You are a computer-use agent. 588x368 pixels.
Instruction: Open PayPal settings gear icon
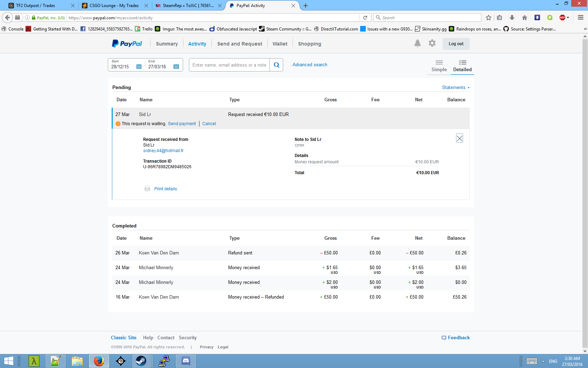432,43
